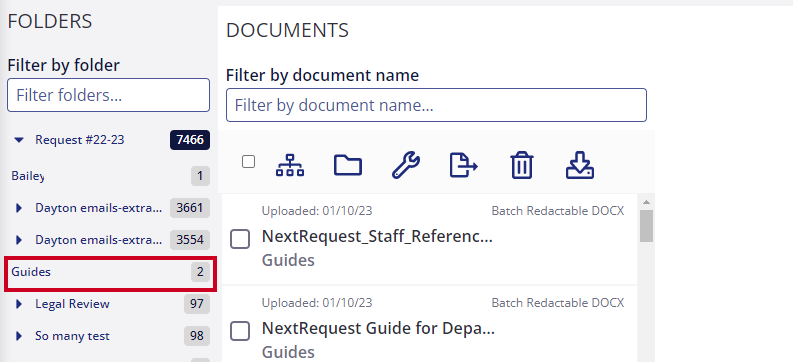Click the hierarchy tree icon in documents toolbar
The height and width of the screenshot is (362, 793).
290,165
